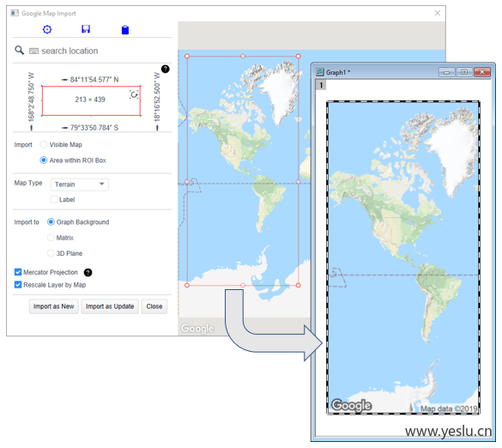
Task: Click the magnifier search icon
Action: click(19, 51)
